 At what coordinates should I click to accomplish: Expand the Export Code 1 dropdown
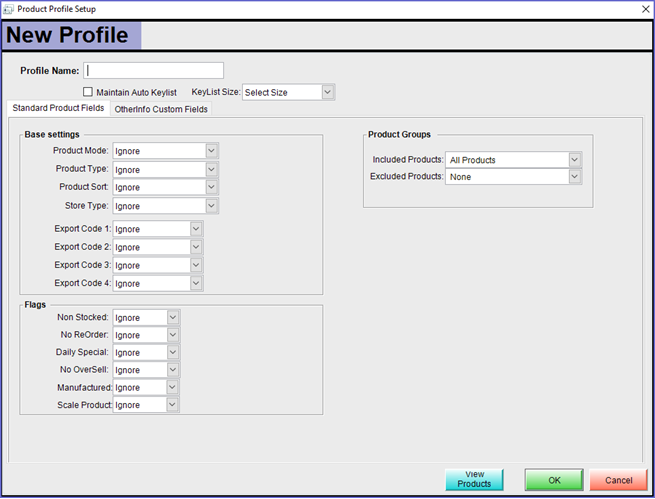[196, 229]
